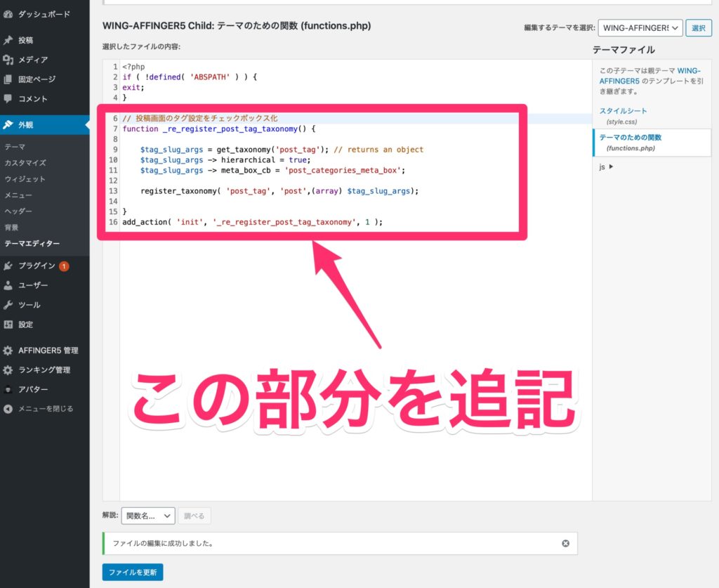
Task: Click the collapse menu arrow icon
Action: coord(8,409)
